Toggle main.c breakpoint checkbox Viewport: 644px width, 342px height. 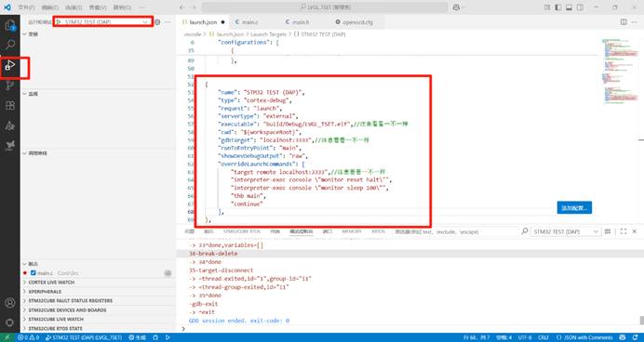(x=34, y=272)
